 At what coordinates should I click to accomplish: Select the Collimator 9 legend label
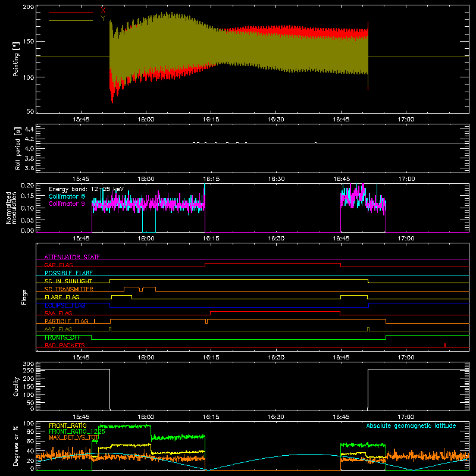(67, 203)
